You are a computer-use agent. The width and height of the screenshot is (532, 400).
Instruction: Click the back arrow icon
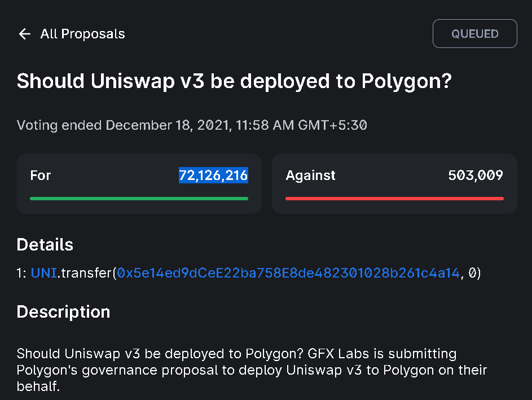coord(24,34)
